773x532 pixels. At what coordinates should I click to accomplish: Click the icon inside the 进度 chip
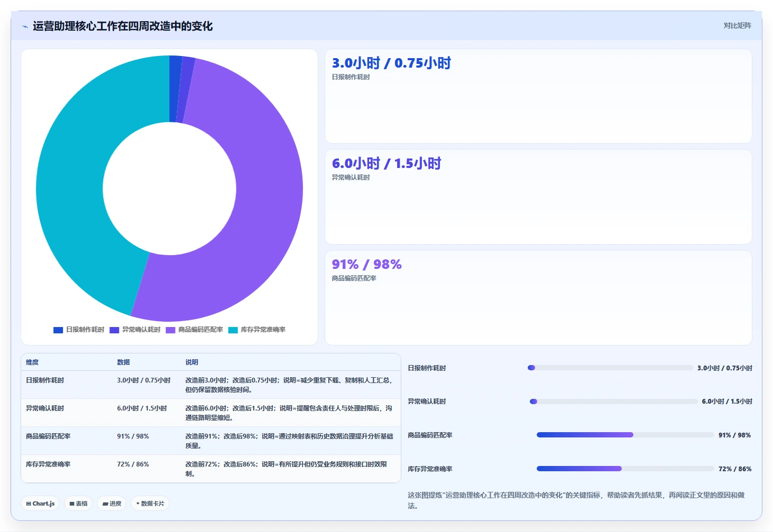point(105,504)
